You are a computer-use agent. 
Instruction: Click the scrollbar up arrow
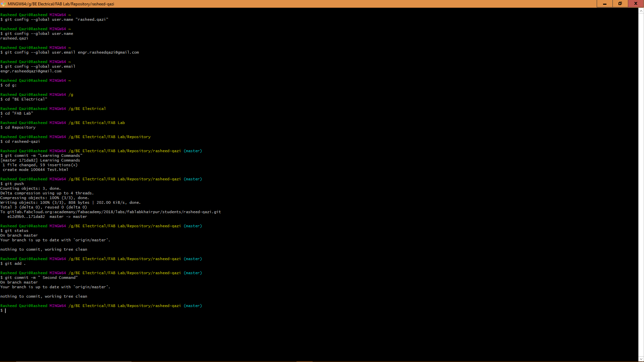[641, 11]
